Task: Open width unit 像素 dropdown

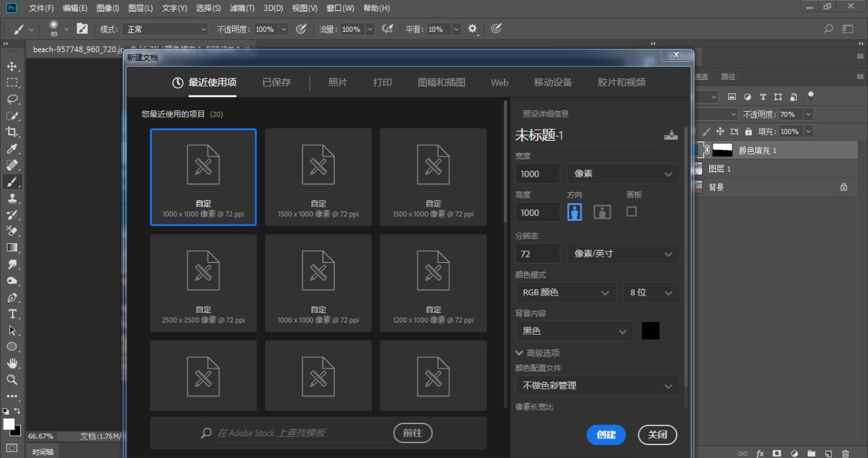Action: [623, 173]
